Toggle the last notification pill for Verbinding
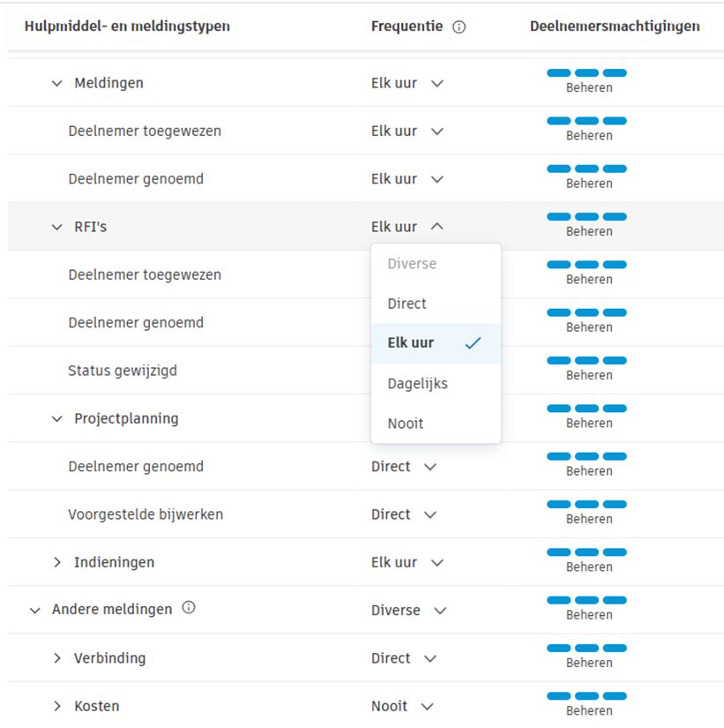Screen dimensions: 724x728 [617, 649]
